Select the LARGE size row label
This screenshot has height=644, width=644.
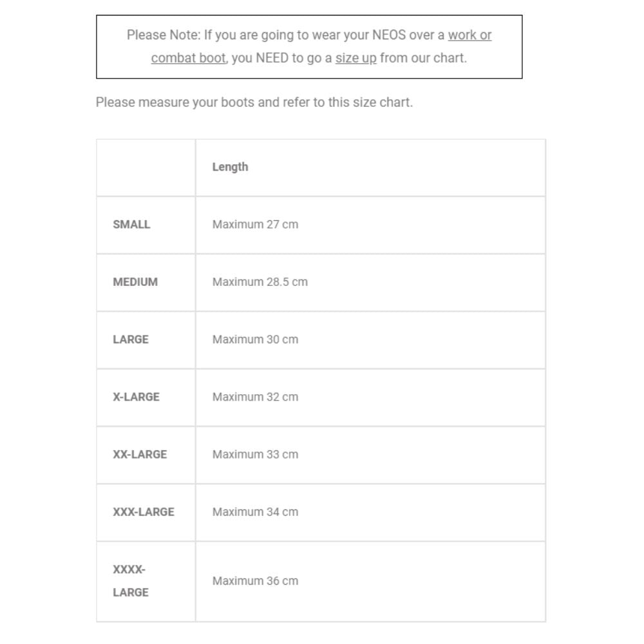tap(131, 339)
